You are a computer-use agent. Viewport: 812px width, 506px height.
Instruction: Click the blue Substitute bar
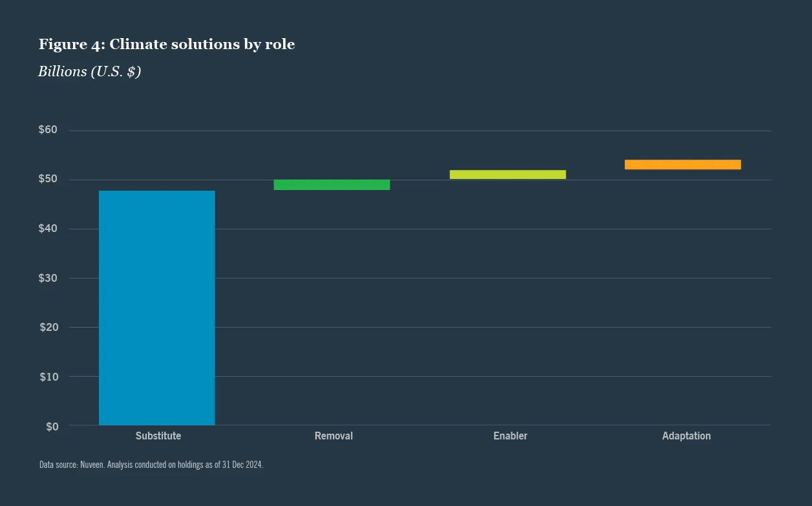[157, 308]
